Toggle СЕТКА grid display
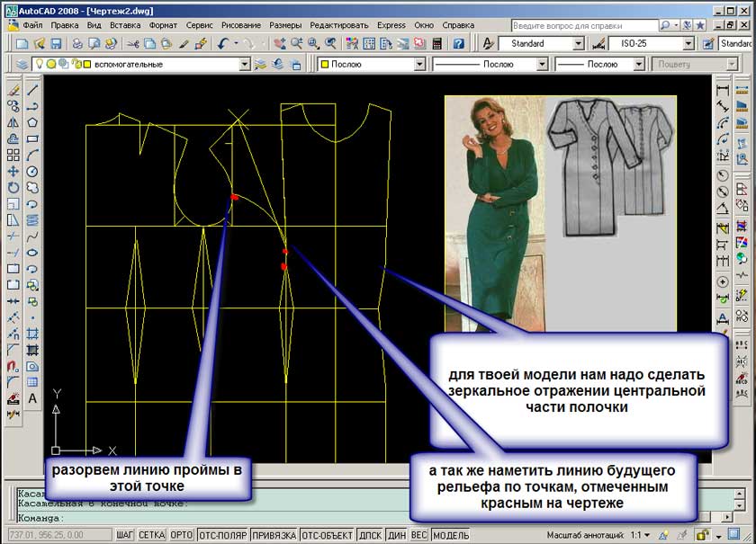Screen dimensions: 756x544 click(x=151, y=535)
